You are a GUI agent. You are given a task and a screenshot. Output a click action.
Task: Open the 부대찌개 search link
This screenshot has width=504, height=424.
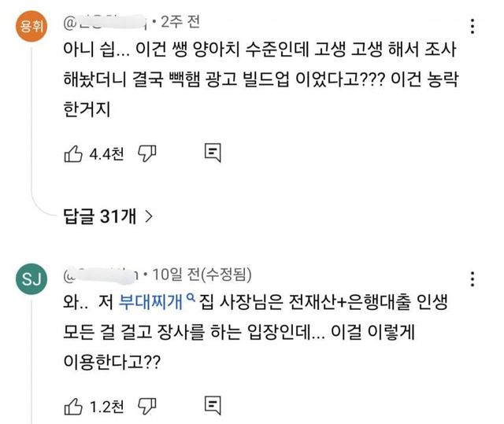[148, 301]
